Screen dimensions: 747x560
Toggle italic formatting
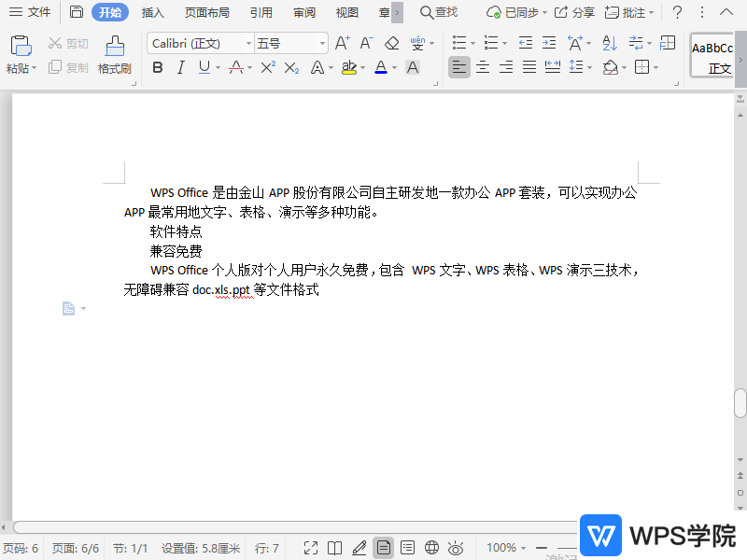pyautogui.click(x=180, y=67)
